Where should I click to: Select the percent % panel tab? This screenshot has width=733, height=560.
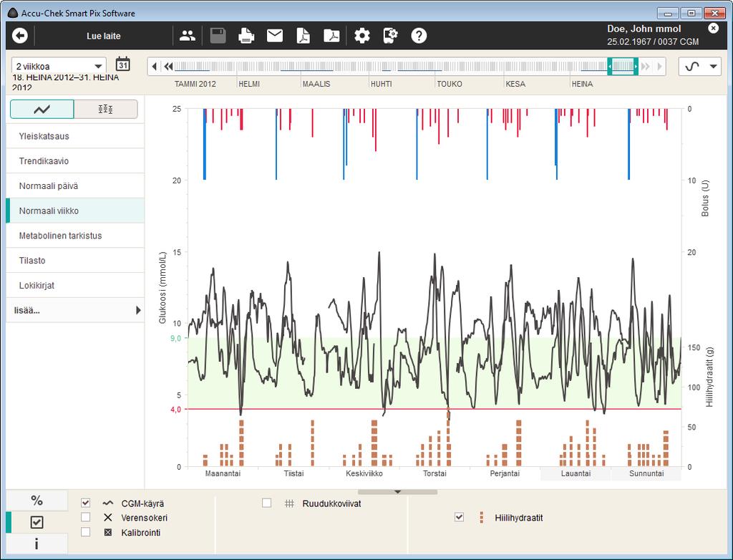tap(37, 500)
